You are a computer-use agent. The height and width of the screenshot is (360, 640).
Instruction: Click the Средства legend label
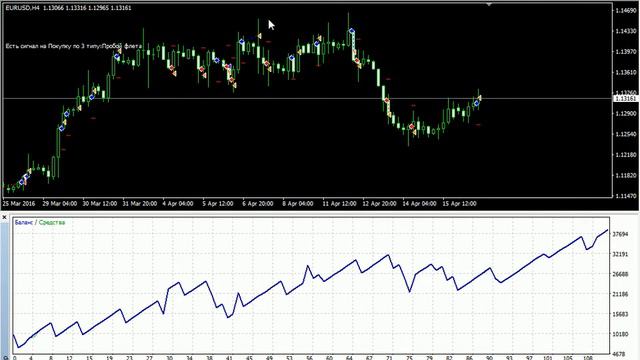[52, 222]
